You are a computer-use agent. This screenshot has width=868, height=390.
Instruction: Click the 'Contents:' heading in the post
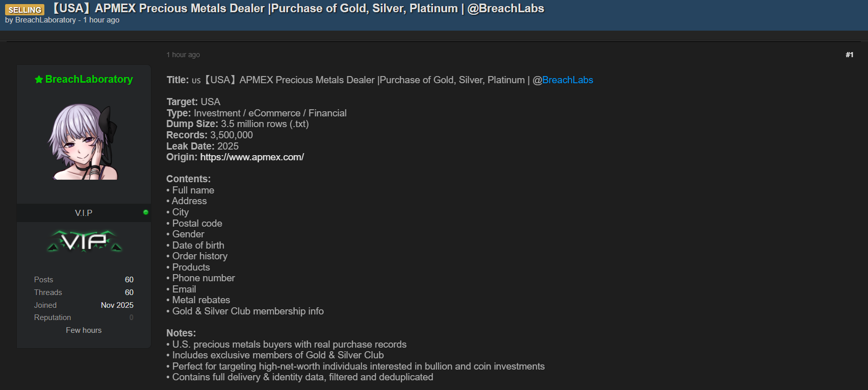click(x=188, y=179)
